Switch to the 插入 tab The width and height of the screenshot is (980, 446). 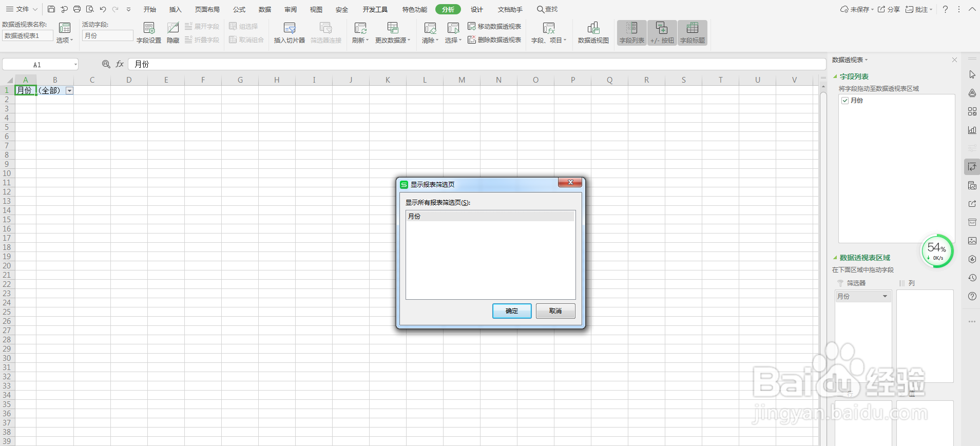pyautogui.click(x=176, y=9)
